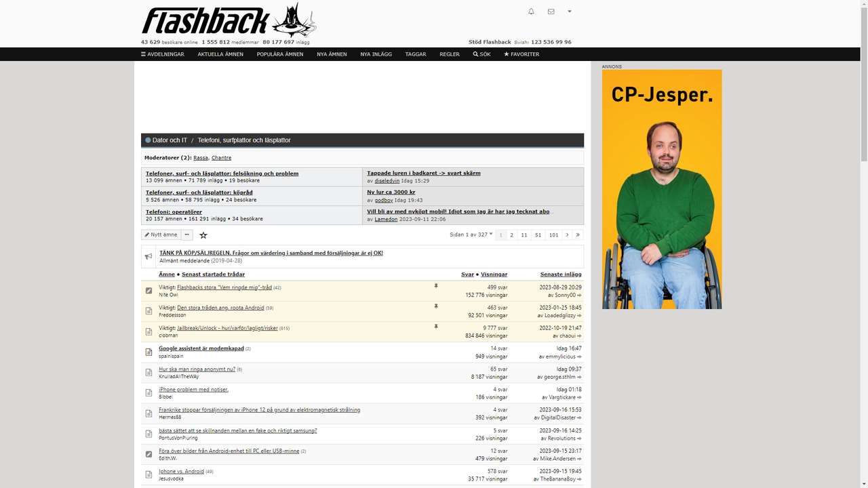Viewport: 868px width, 488px height.
Task: Click the hamburger icon beside AVDELNINGAR
Action: 144,54
